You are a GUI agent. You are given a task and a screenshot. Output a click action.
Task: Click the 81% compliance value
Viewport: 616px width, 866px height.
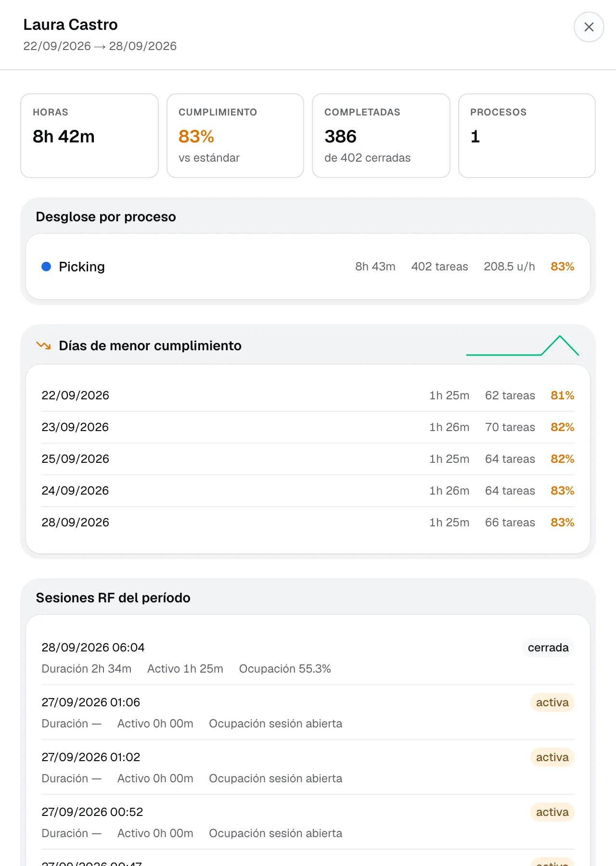[x=563, y=395]
